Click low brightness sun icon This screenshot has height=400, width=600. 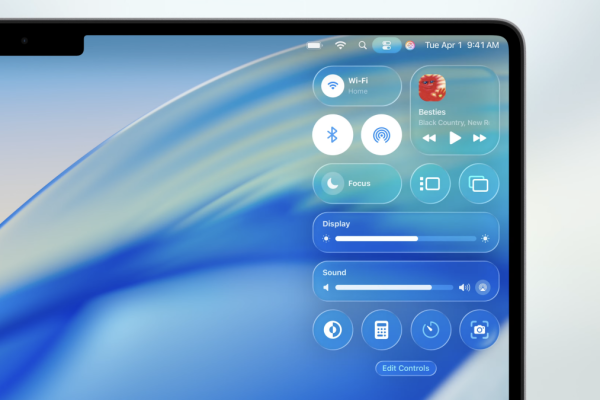click(326, 239)
